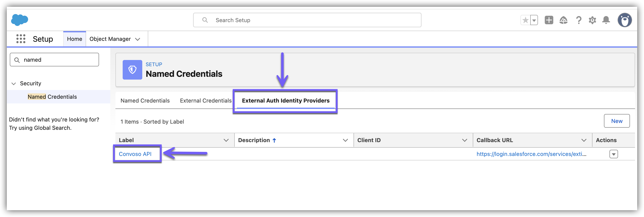
Task: Open the App Launcher dots grid
Action: point(21,39)
